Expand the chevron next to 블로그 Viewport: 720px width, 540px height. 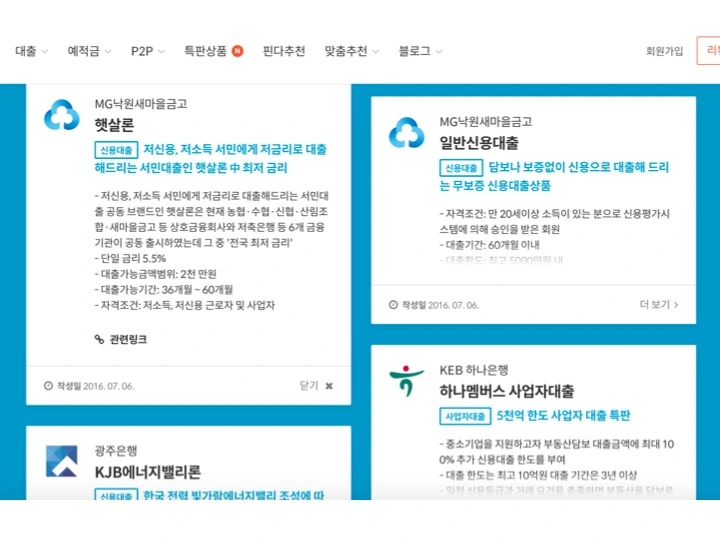coord(439,51)
